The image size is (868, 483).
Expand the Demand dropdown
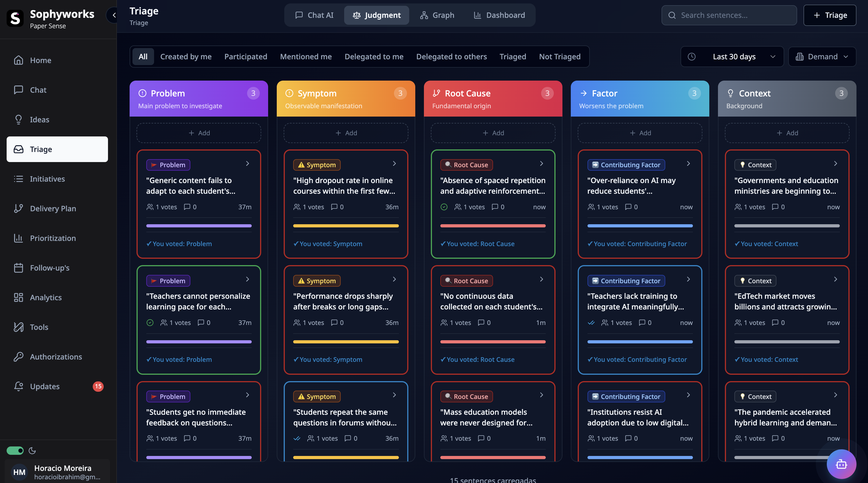[x=822, y=57]
